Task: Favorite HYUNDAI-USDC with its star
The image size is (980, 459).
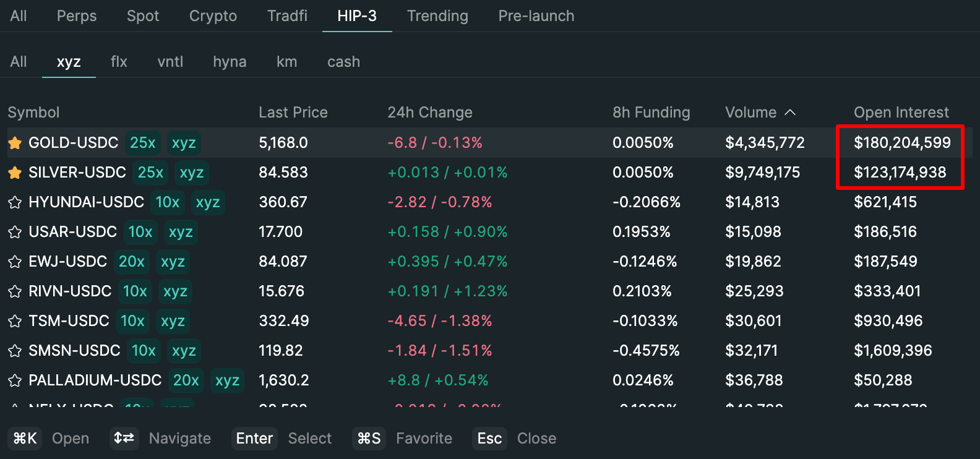Action: [15, 202]
